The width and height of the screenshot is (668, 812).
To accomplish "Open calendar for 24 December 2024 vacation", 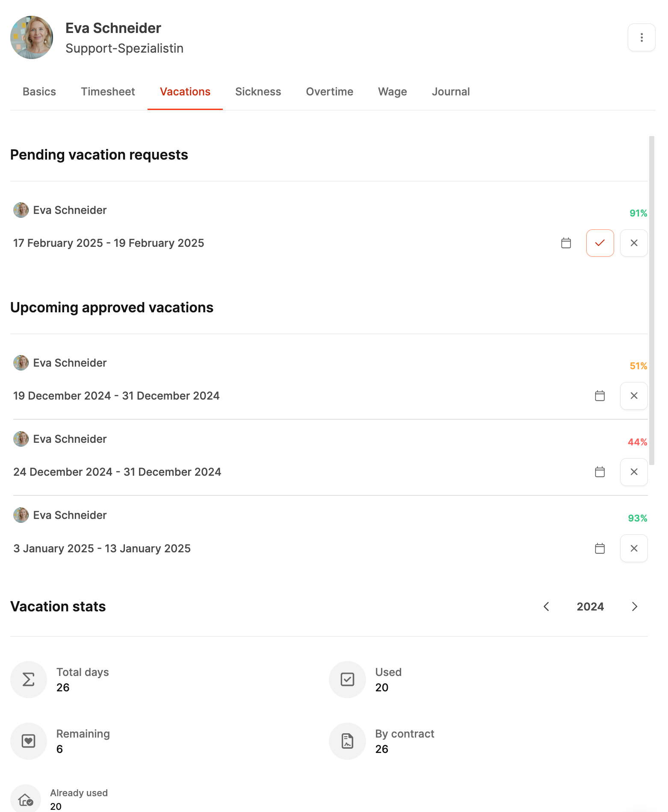I will click(x=600, y=472).
